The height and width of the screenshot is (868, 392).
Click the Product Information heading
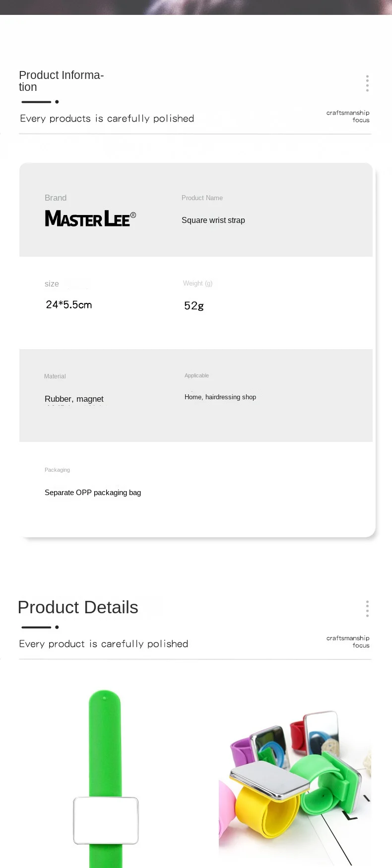pos(61,81)
